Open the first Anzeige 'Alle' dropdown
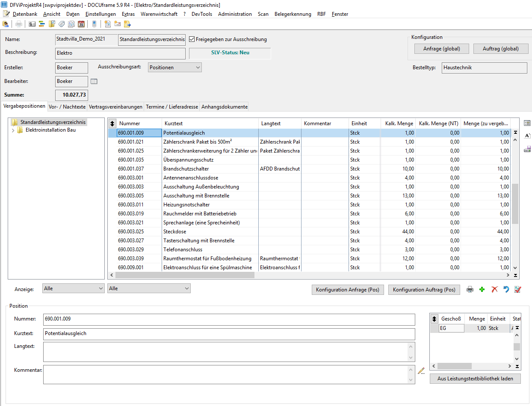Viewport: 532px width, 406px height. tap(73, 288)
